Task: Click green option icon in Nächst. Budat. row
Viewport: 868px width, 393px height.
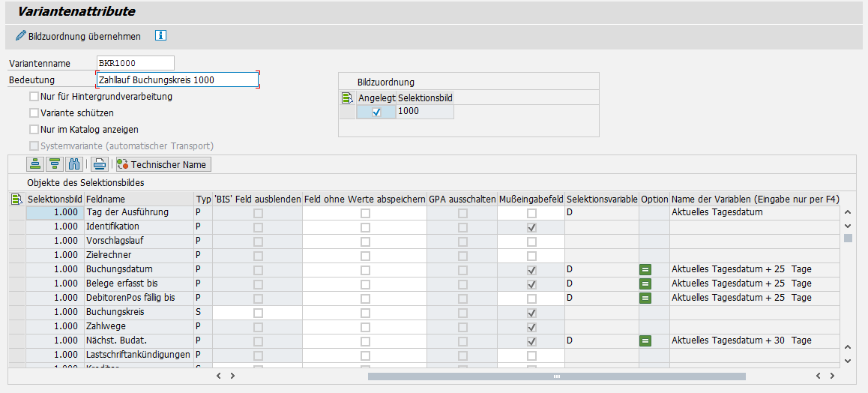Action: 645,340
